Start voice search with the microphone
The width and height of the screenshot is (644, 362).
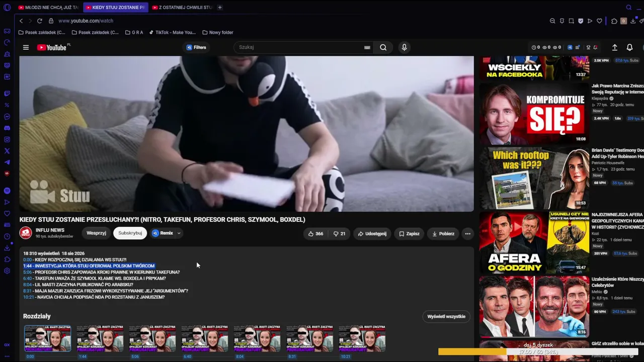(x=404, y=47)
